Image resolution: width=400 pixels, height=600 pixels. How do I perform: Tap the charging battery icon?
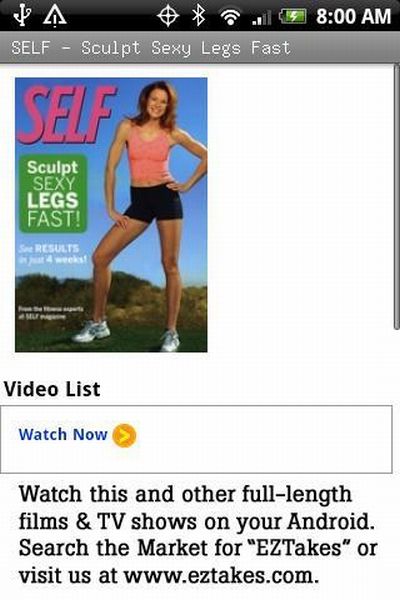pyautogui.click(x=293, y=16)
